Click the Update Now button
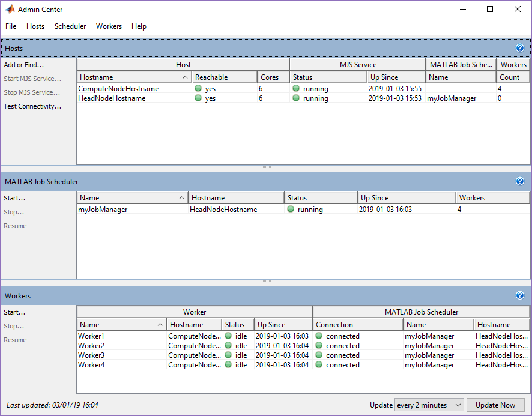532x416 pixels. (x=495, y=405)
